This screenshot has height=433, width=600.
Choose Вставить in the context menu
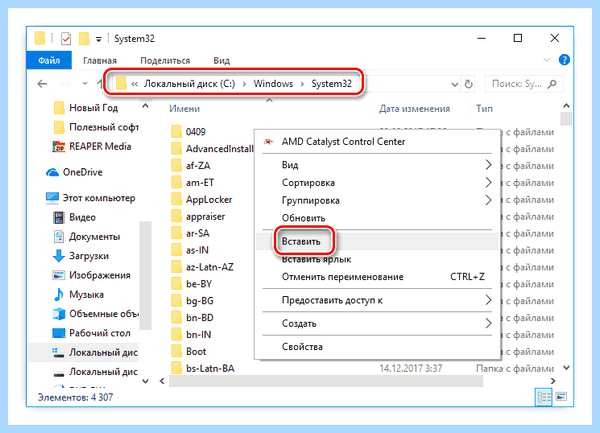tap(377, 241)
